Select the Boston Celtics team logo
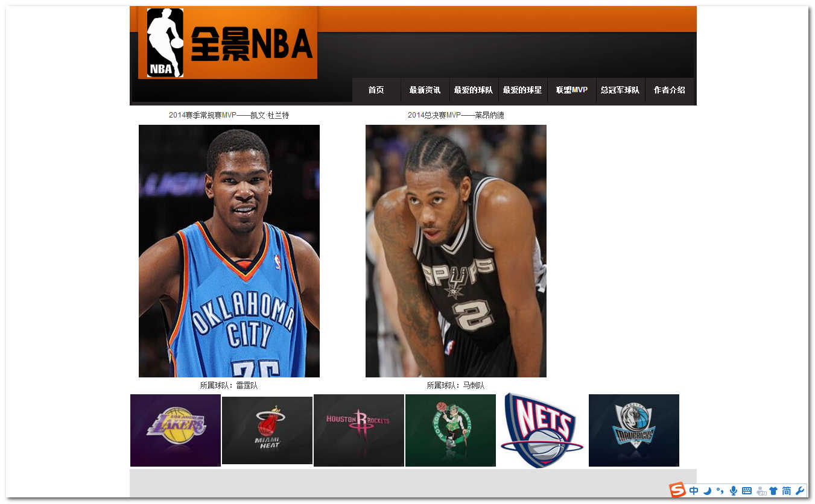The height and width of the screenshot is (504, 815). point(451,430)
